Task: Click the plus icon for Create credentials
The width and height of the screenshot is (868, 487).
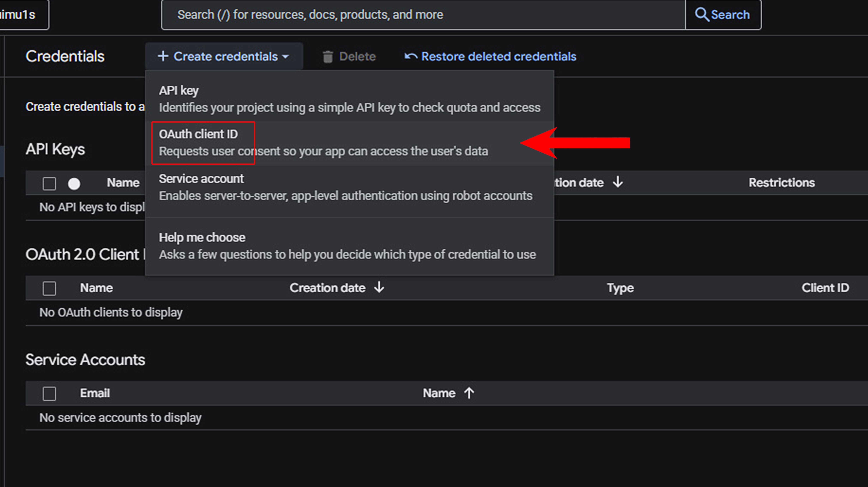Action: [163, 56]
